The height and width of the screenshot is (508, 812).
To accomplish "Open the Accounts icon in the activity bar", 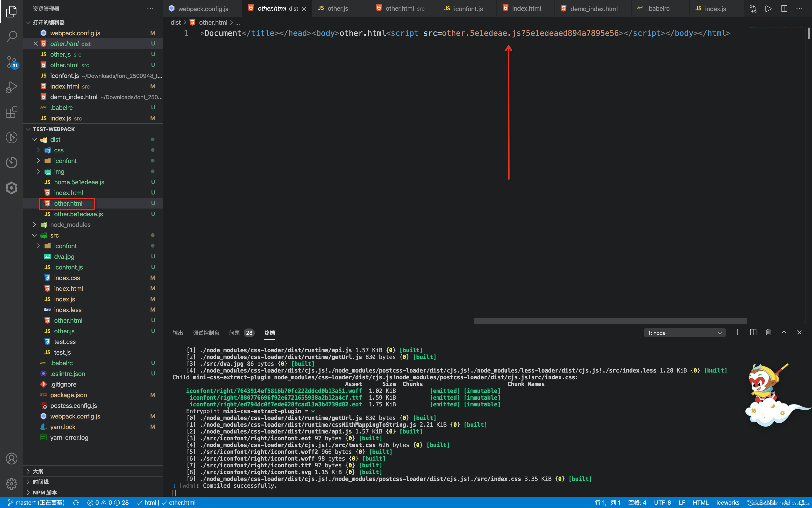I will point(11,459).
